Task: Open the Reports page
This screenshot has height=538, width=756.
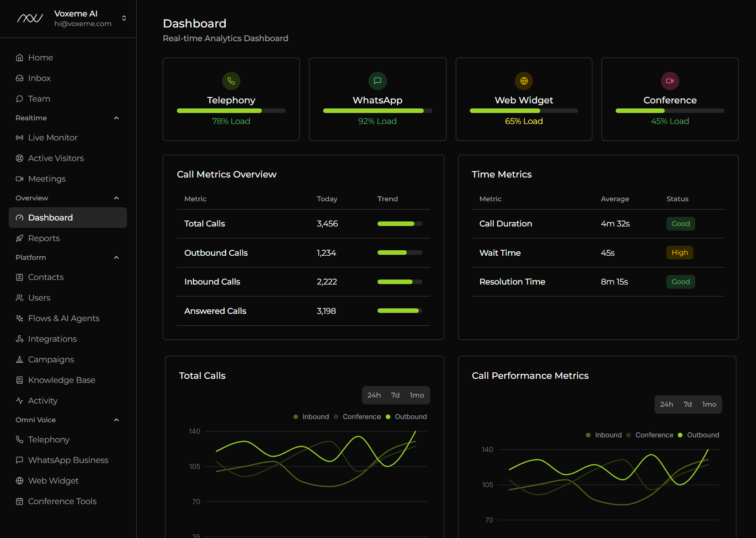Action: click(43, 238)
